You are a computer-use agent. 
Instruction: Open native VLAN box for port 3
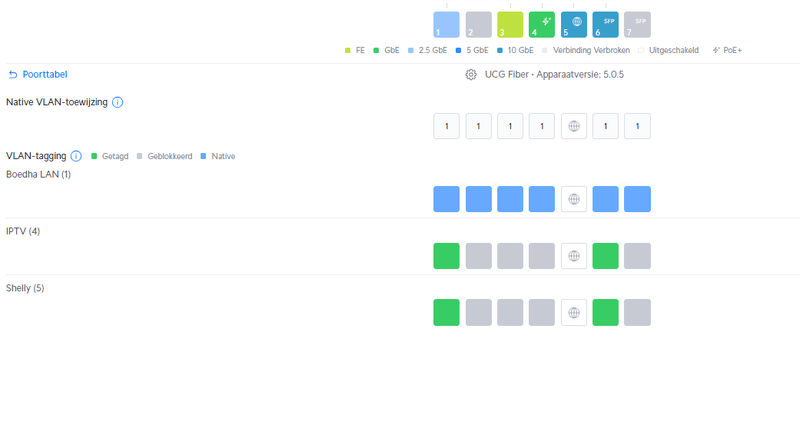point(510,126)
